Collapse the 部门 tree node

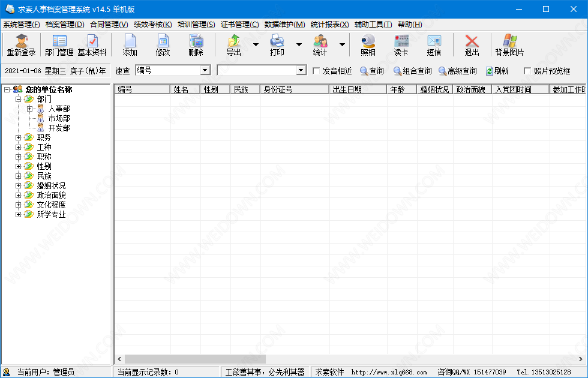(x=18, y=100)
